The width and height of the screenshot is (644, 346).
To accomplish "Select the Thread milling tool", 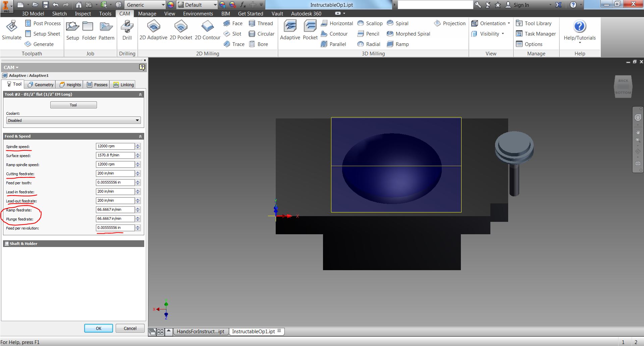I will pos(261,23).
